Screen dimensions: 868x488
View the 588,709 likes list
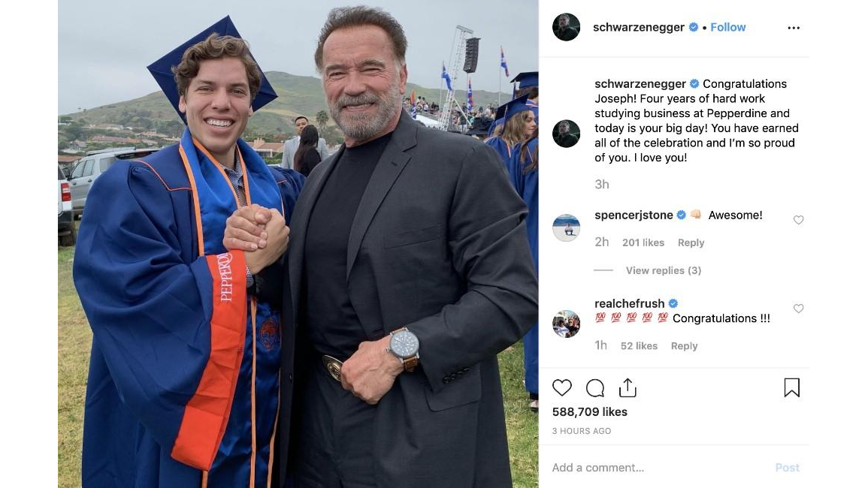pyautogui.click(x=589, y=411)
